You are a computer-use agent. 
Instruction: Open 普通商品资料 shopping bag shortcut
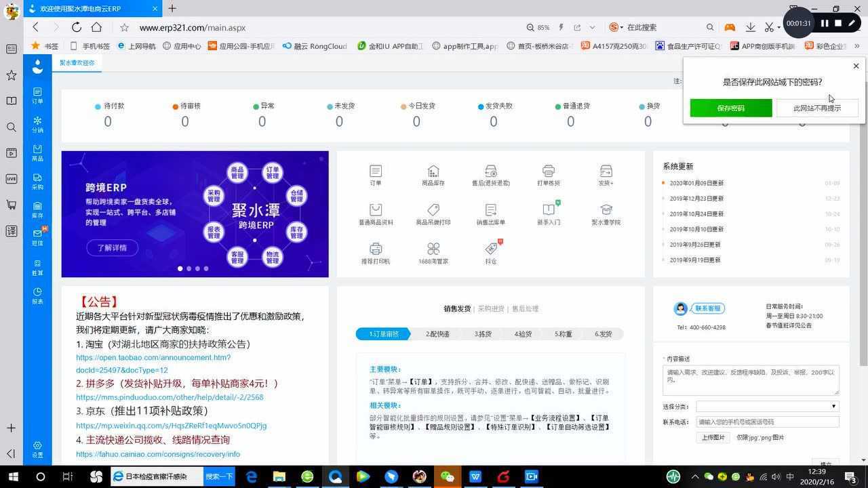(x=376, y=214)
